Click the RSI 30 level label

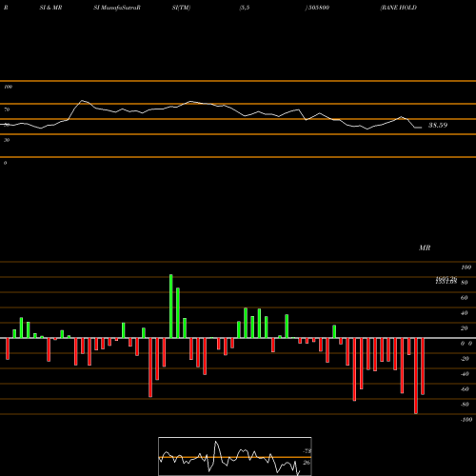(7, 140)
